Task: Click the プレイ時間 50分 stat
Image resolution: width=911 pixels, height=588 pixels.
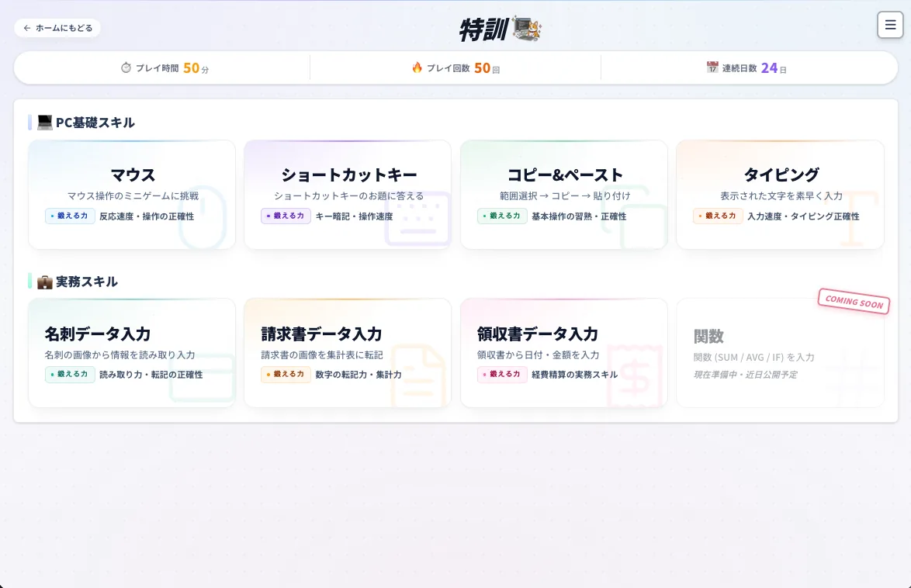Action: (x=165, y=68)
